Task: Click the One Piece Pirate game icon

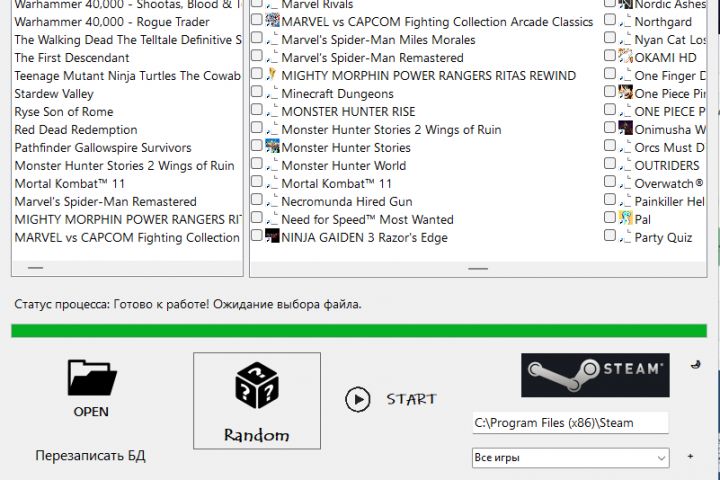Action: (625, 92)
